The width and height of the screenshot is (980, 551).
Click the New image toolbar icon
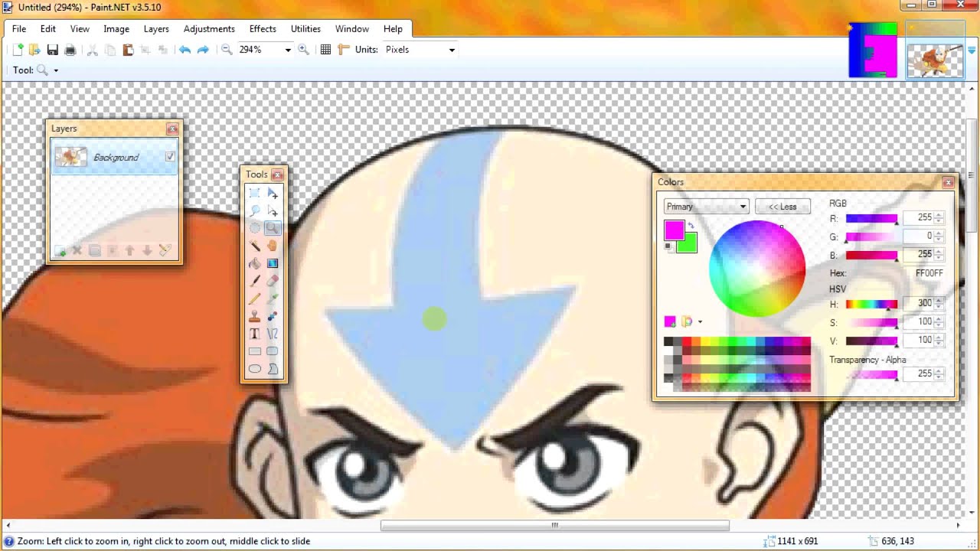tap(18, 50)
